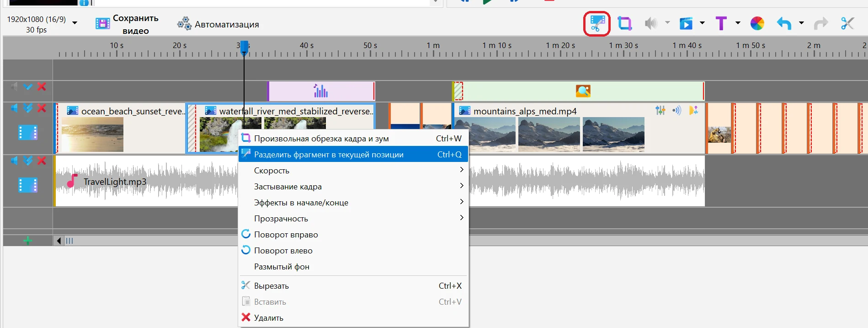Toggle the TravelLight.mp3 track checkmark

coord(28,161)
